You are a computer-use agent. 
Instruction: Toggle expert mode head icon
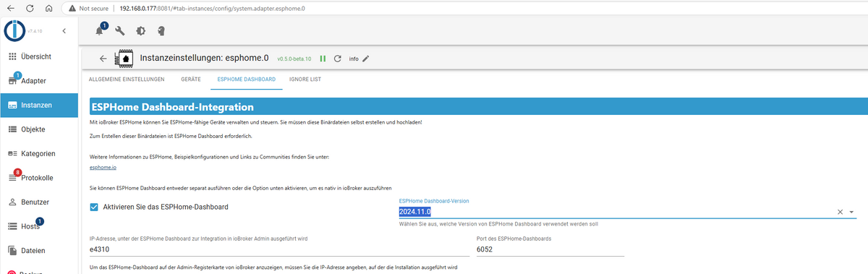pyautogui.click(x=161, y=31)
